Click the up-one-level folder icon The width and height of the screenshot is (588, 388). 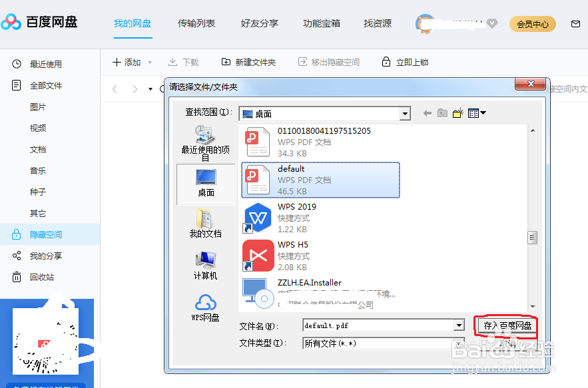pyautogui.click(x=443, y=113)
